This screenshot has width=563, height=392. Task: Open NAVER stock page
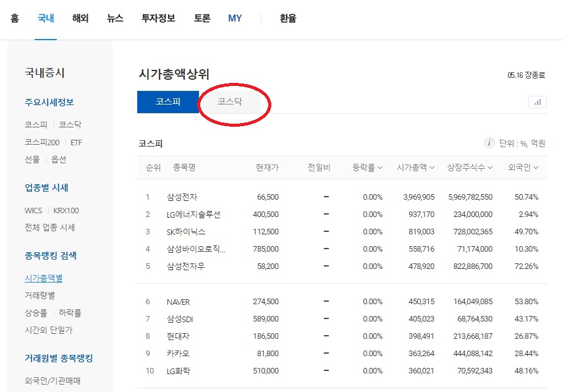[x=178, y=302]
